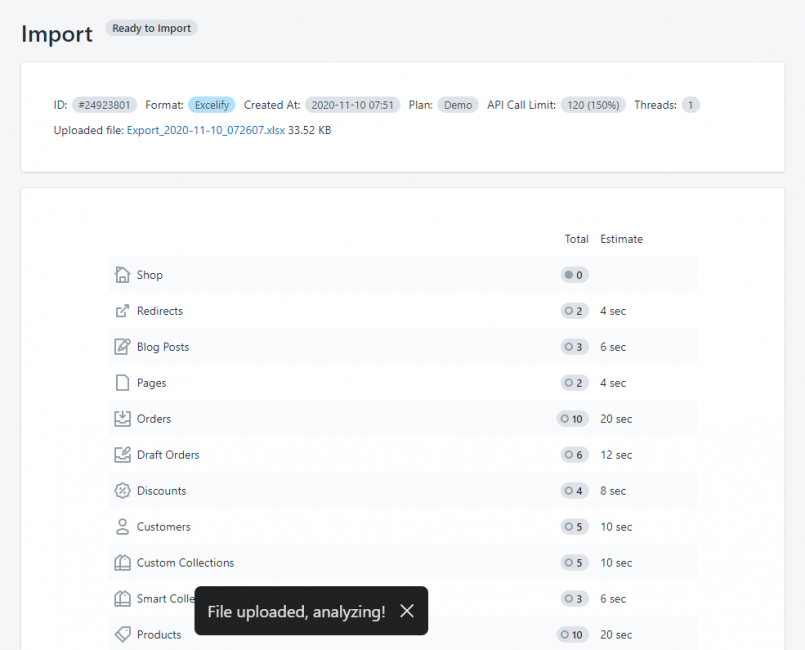Select the Demo plan badge

point(457,103)
